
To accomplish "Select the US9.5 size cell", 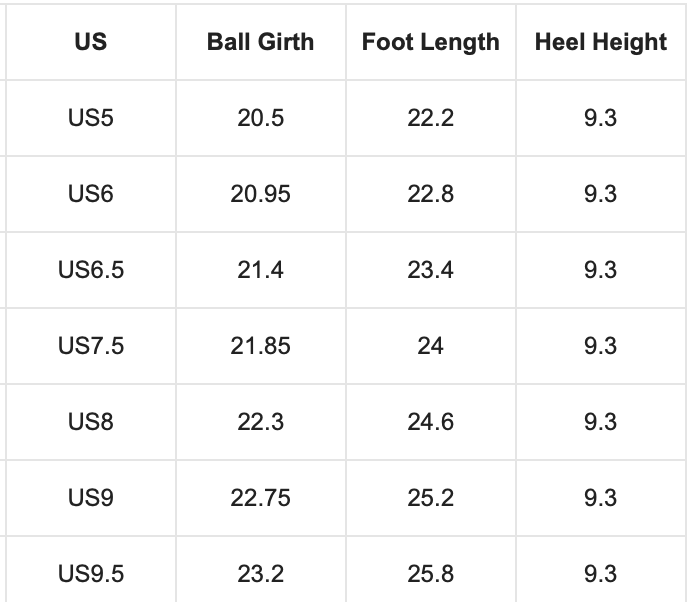I will pyautogui.click(x=91, y=574).
